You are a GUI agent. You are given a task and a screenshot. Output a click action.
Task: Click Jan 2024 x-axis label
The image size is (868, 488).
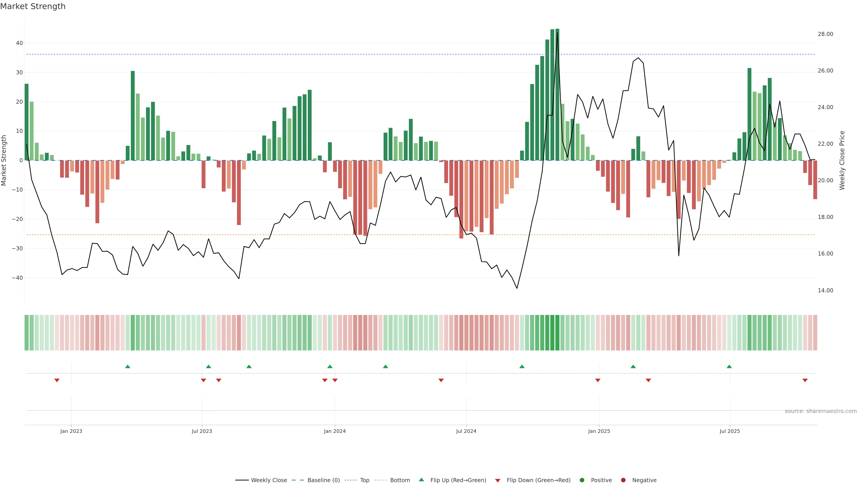point(335,431)
